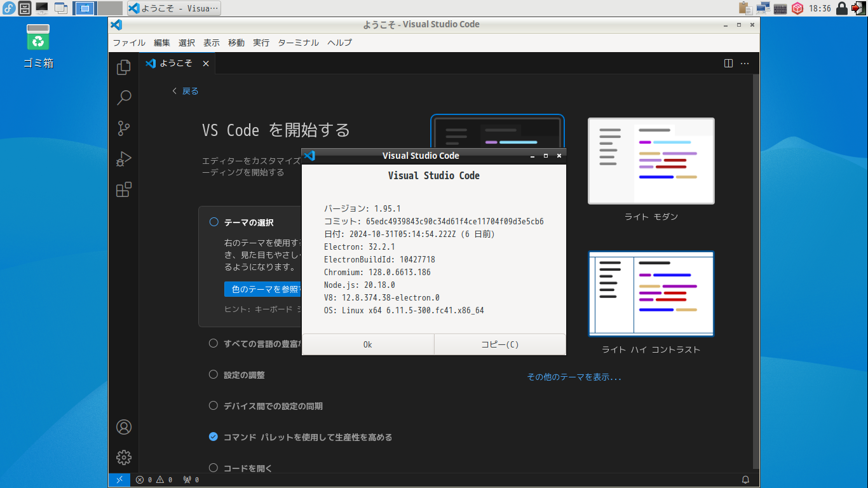This screenshot has width=868, height=488.
Task: Open the Search view in activity bar
Action: point(124,97)
